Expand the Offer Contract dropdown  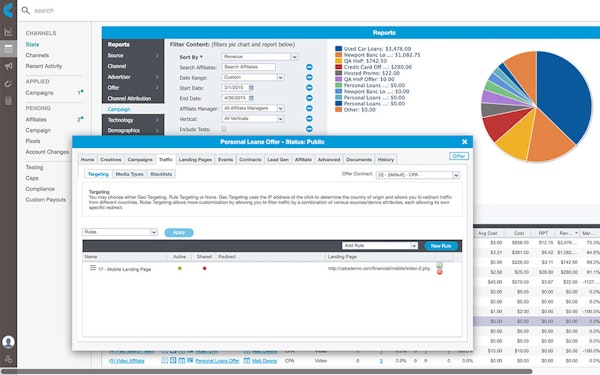click(418, 175)
